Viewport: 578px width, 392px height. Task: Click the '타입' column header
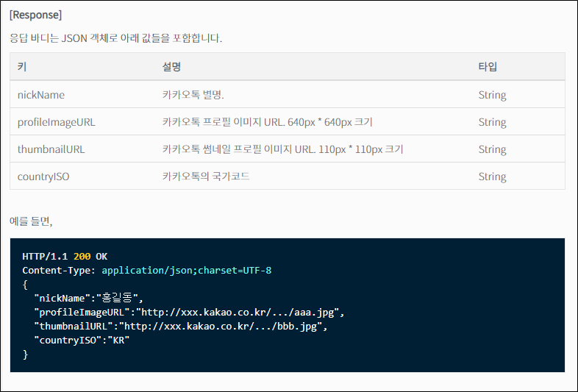pos(488,67)
